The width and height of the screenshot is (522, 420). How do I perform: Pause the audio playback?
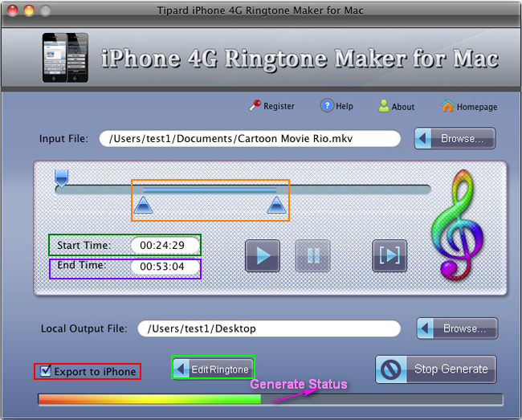313,255
